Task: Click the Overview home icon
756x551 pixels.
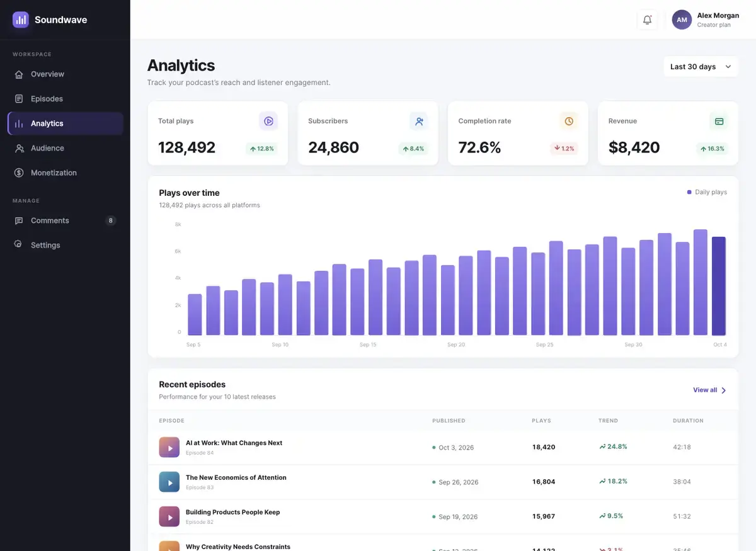Action: pos(19,74)
